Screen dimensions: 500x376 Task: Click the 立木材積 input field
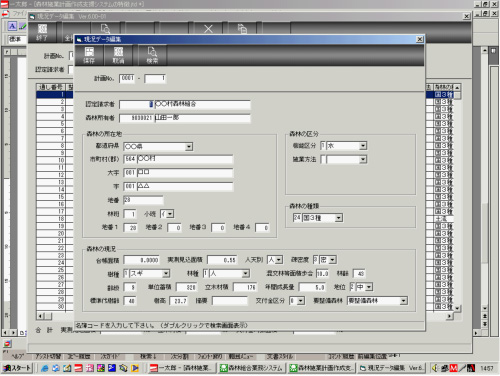click(x=245, y=287)
